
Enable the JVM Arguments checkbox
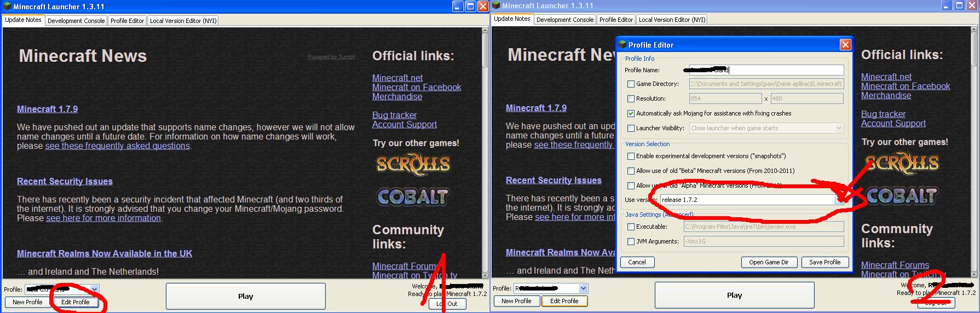[x=631, y=242]
